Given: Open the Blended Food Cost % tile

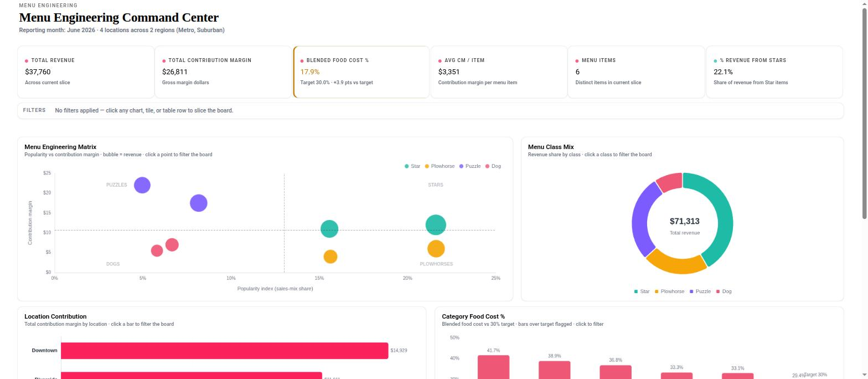Looking at the screenshot, I should (x=361, y=72).
